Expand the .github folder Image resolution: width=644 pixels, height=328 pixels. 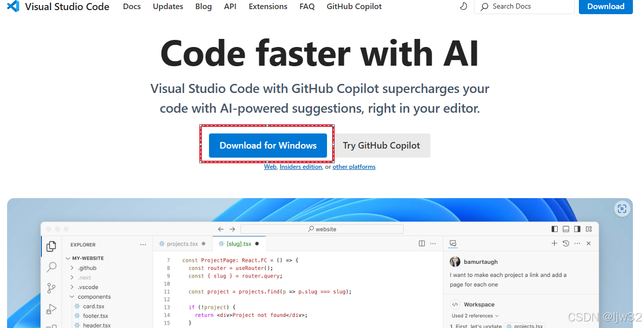(72, 268)
